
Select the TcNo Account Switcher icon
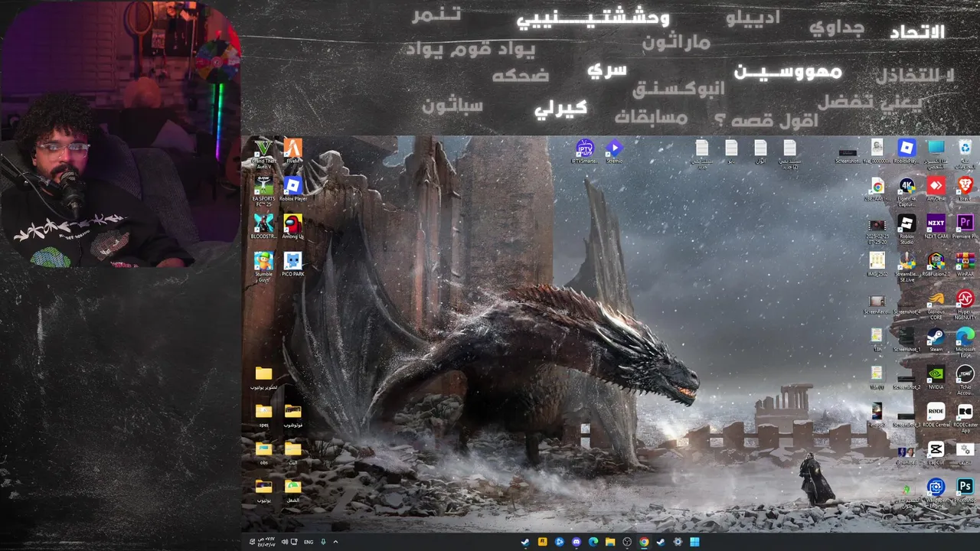pos(965,380)
